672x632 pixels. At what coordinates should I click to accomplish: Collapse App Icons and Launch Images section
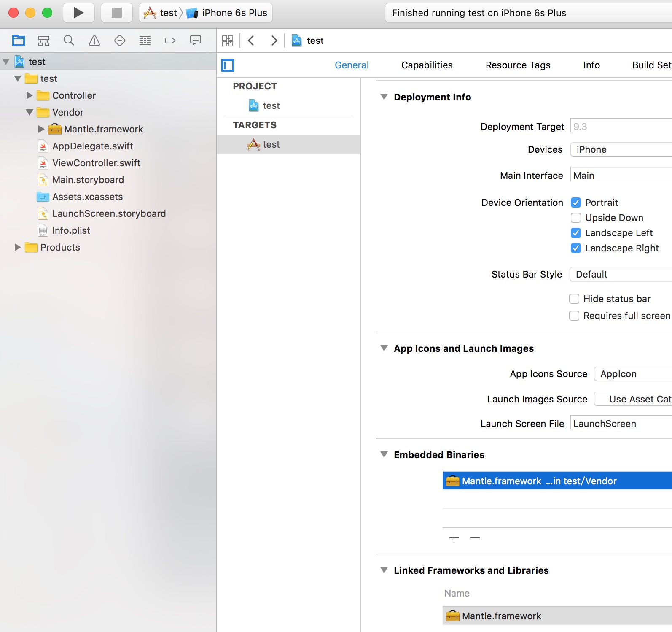click(384, 348)
